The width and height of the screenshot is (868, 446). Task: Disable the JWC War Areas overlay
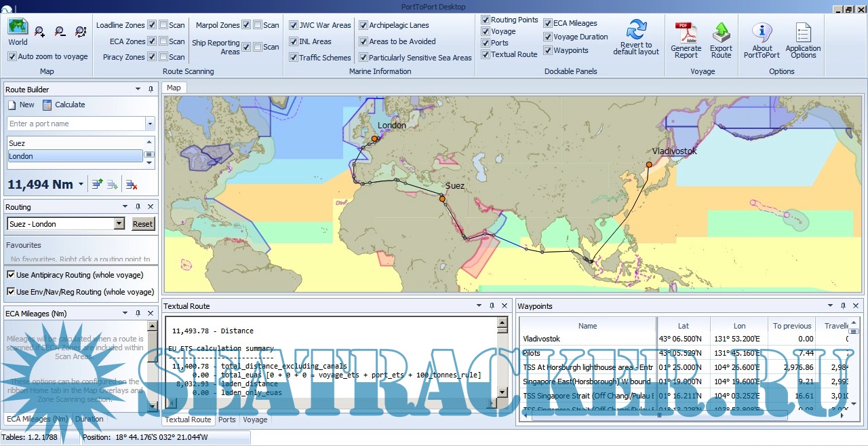pos(294,25)
